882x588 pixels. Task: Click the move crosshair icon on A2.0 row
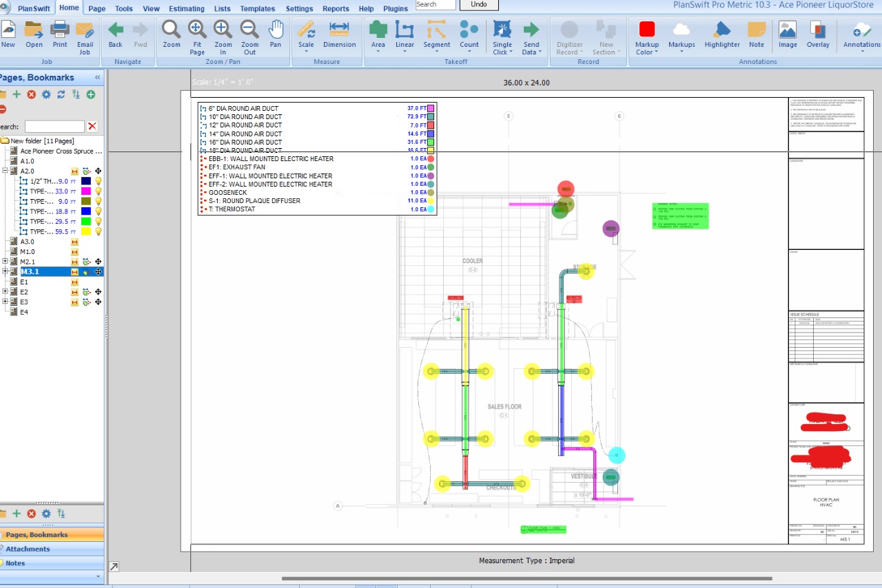[98, 171]
